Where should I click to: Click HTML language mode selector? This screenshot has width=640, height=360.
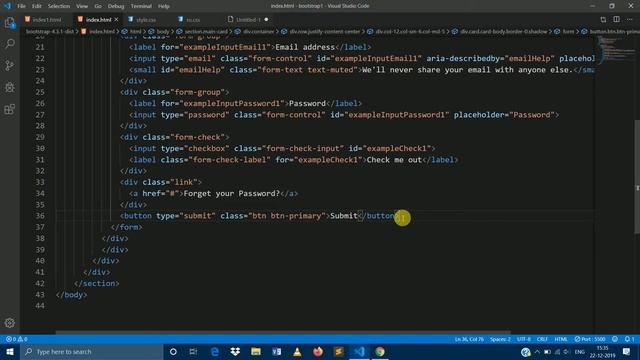coord(561,339)
